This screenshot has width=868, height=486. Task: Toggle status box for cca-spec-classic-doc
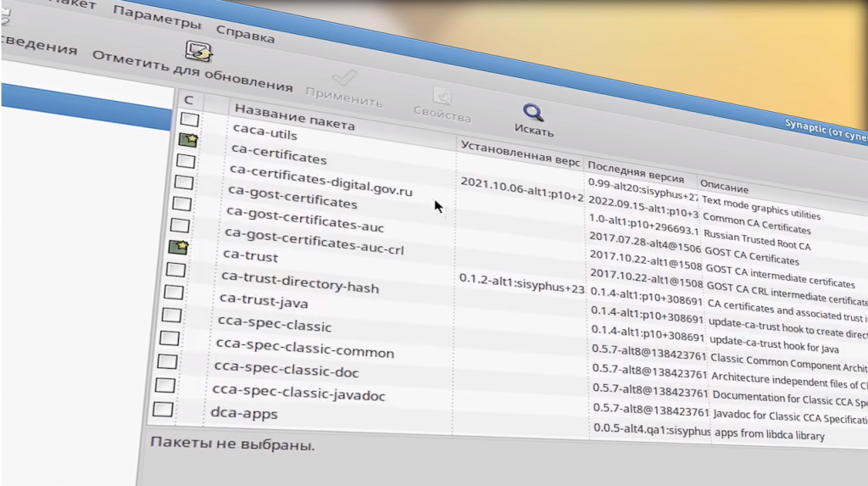point(167,361)
